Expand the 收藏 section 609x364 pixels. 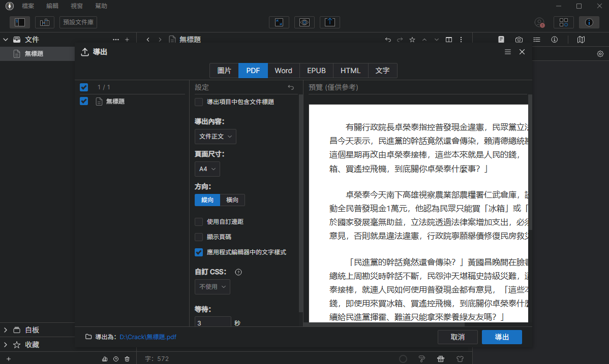(x=6, y=345)
